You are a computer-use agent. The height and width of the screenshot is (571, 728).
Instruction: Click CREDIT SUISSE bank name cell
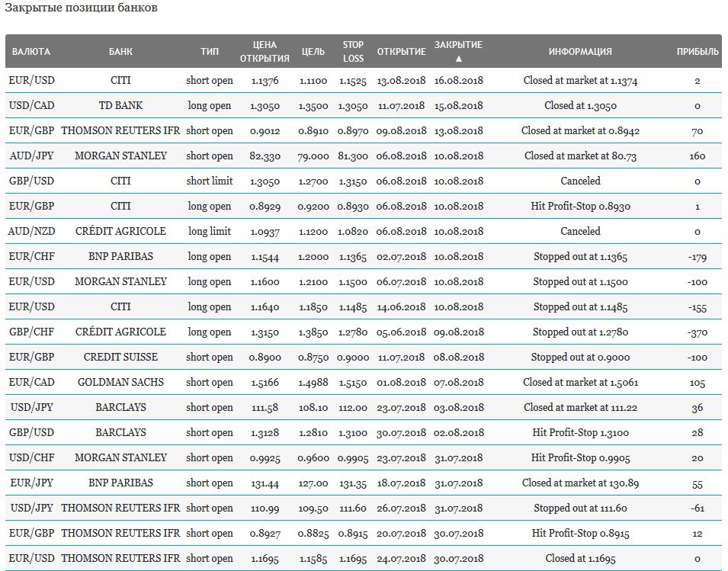pyautogui.click(x=120, y=357)
